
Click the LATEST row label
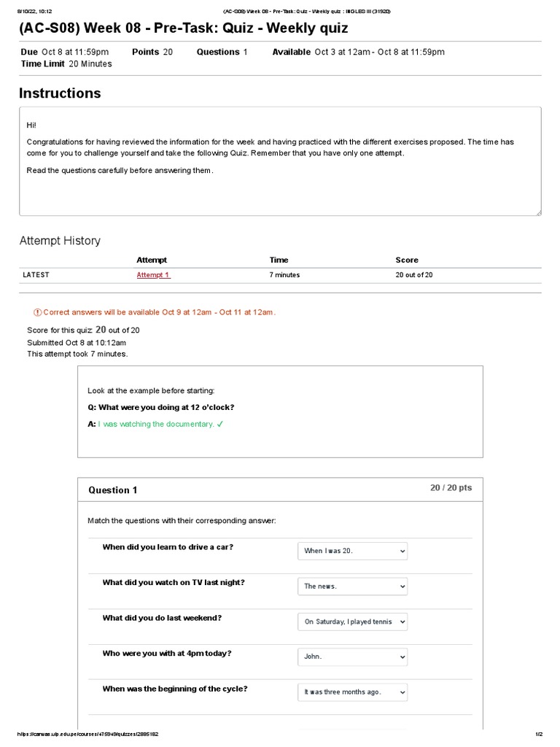pos(36,275)
